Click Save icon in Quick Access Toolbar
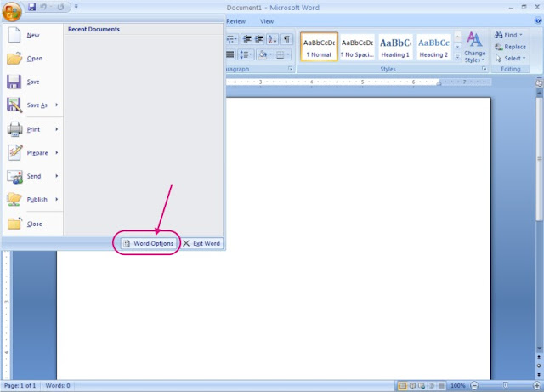This screenshot has width=544, height=392. [31, 7]
